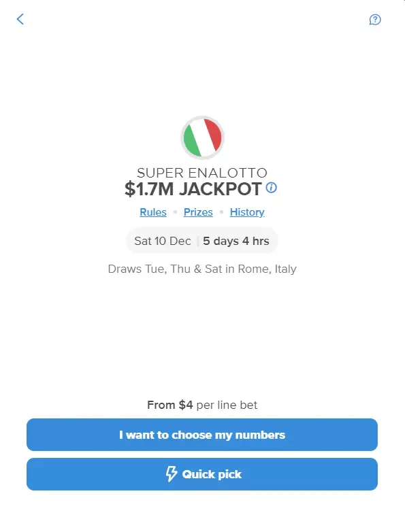The width and height of the screenshot is (405, 532).
Task: Click the $1.7M JACKPOT heading
Action: 193,189
